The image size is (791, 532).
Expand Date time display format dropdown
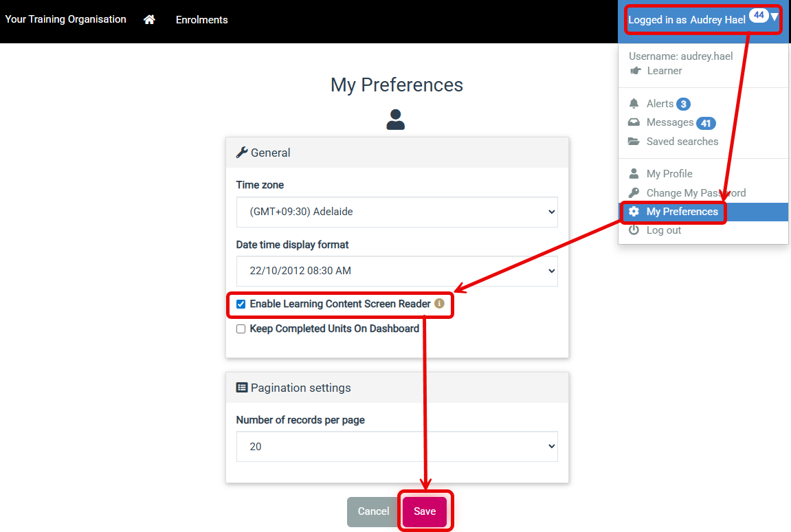pos(397,271)
